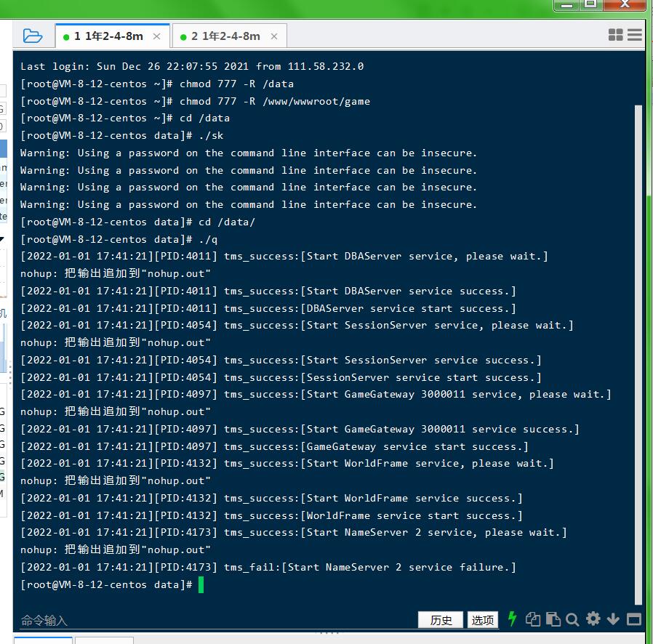Image resolution: width=653 pixels, height=644 pixels.
Task: Click the paste icon in bottom toolbar
Action: tap(553, 619)
